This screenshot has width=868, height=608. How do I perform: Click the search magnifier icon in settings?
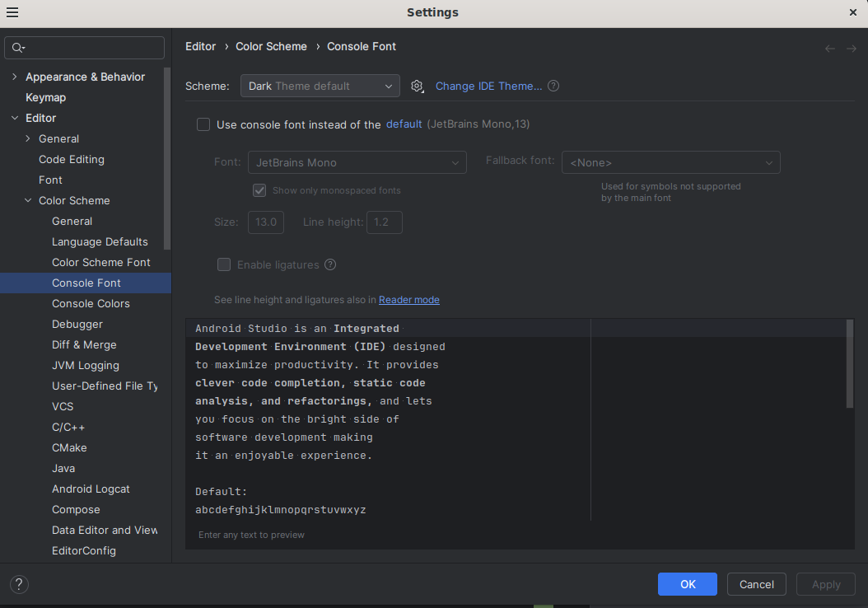[17, 48]
